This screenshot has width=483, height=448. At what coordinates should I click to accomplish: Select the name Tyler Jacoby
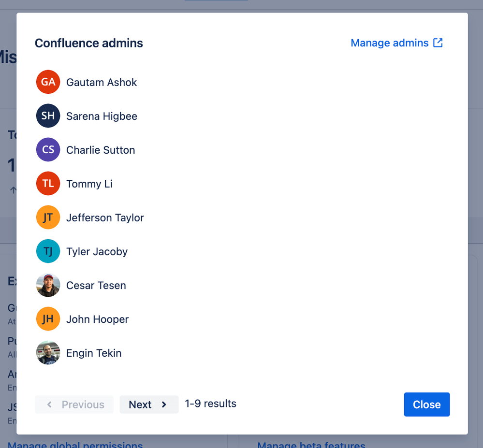pyautogui.click(x=97, y=252)
